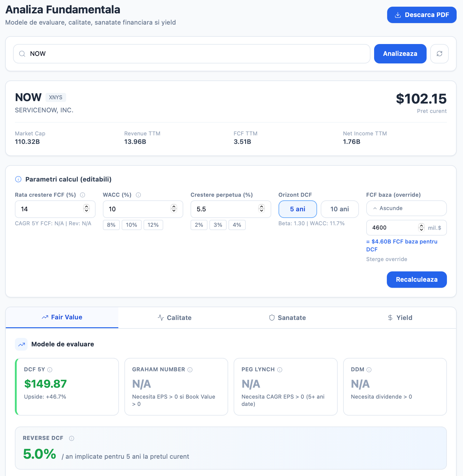Open the Yield tab
Viewport: 463px width, 476px height.
[400, 318]
